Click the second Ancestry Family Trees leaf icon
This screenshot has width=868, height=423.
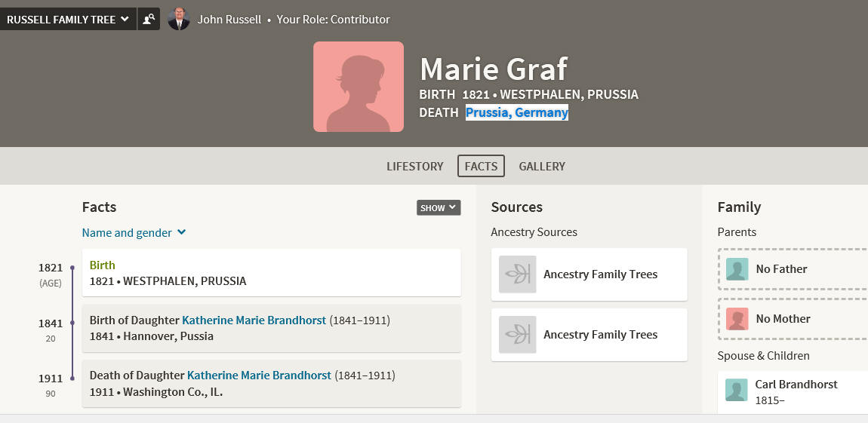(518, 335)
